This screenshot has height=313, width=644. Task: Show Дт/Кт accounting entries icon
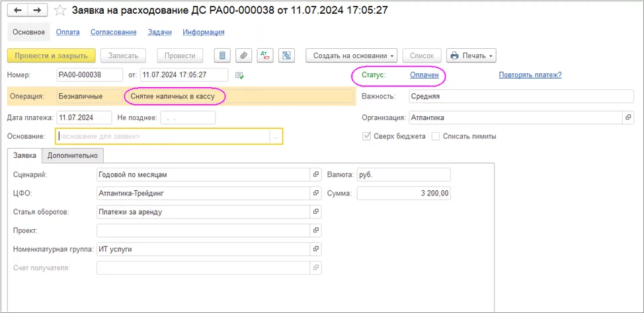click(264, 55)
